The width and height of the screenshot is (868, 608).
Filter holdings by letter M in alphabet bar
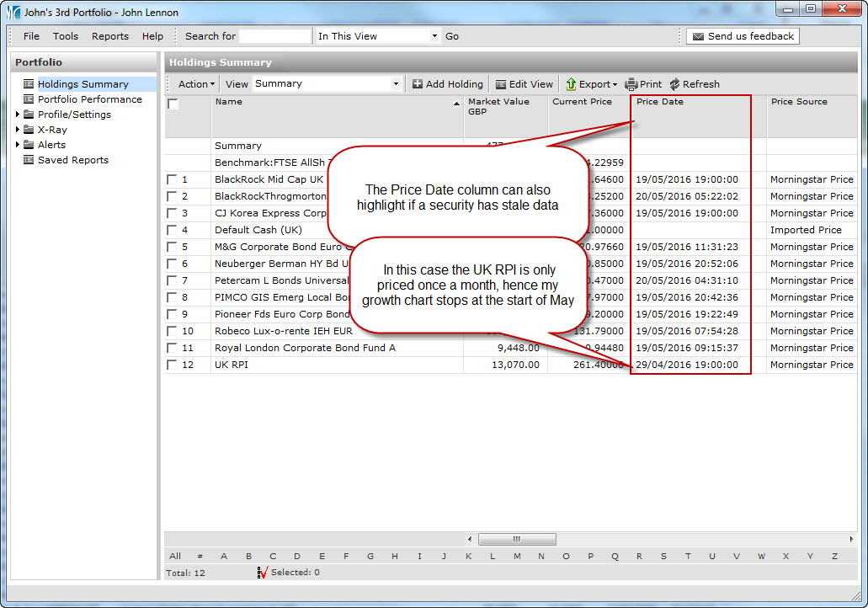(517, 556)
